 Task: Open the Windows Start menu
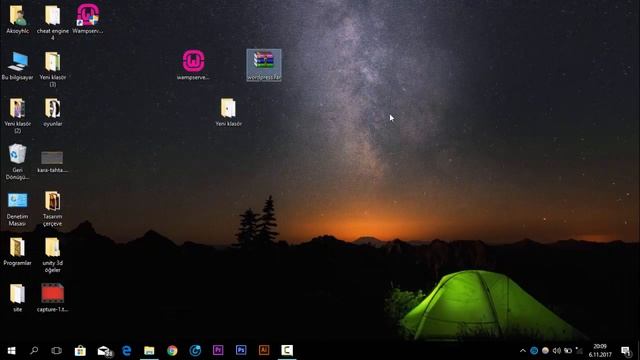point(11,351)
